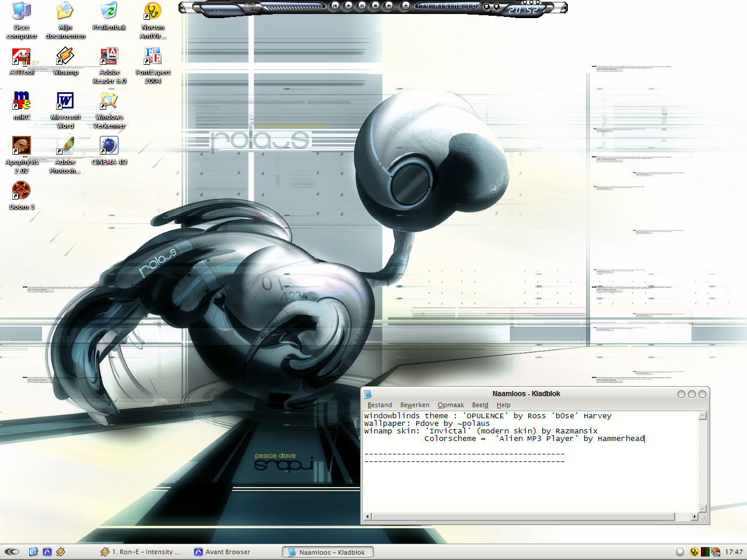The image size is (747, 560).
Task: Click the middle Kladblok title bar round button
Action: click(x=692, y=394)
